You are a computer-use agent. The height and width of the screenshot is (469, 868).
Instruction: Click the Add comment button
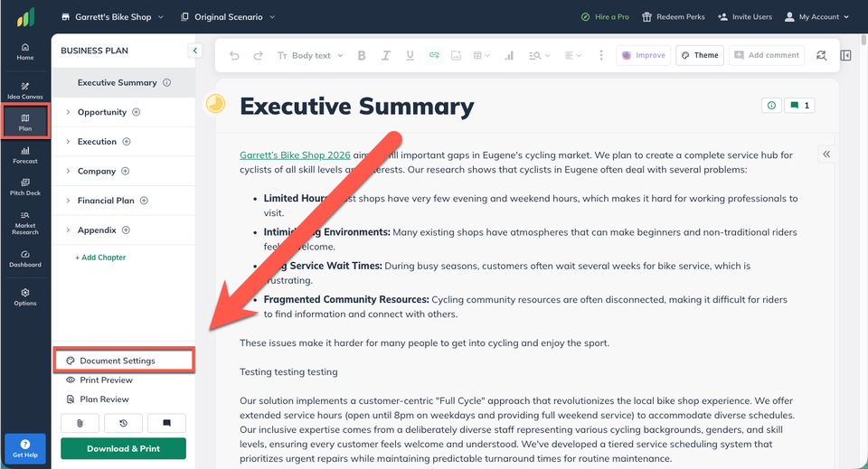click(x=767, y=55)
